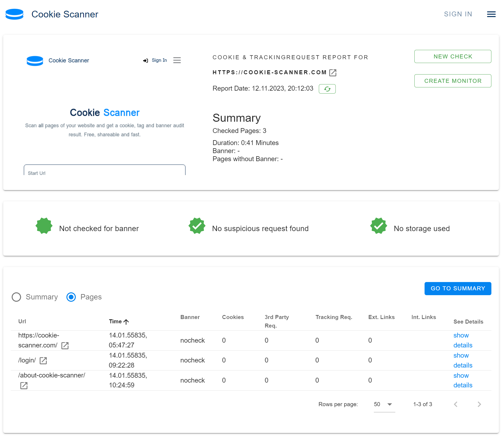Viewport: 504px width, 441px height.
Task: Go to next page of table
Action: [x=479, y=404]
